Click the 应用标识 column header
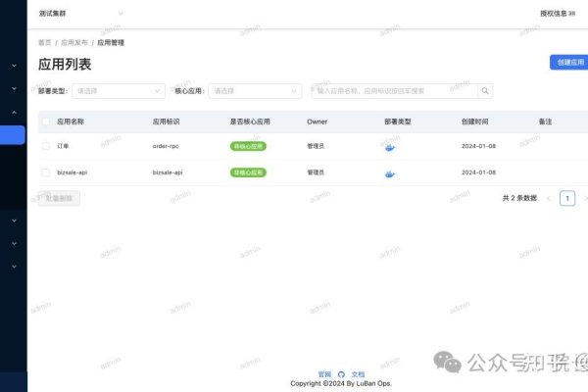The width and height of the screenshot is (588, 392). 167,122
